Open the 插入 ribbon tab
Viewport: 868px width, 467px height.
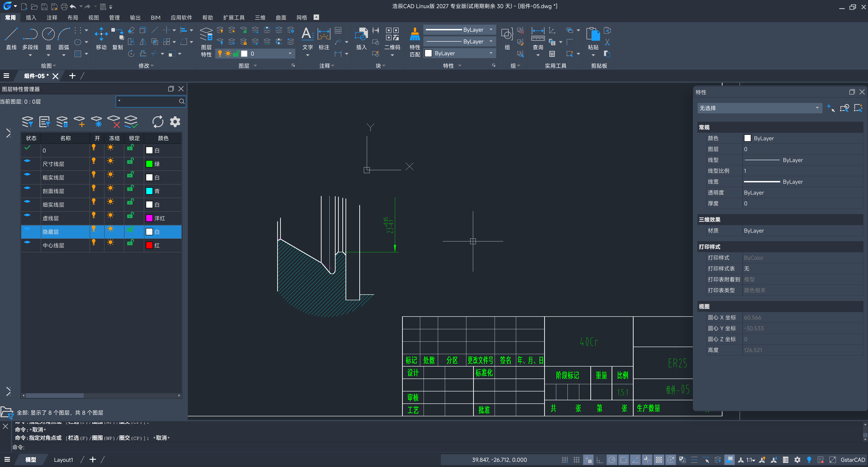tap(31, 17)
